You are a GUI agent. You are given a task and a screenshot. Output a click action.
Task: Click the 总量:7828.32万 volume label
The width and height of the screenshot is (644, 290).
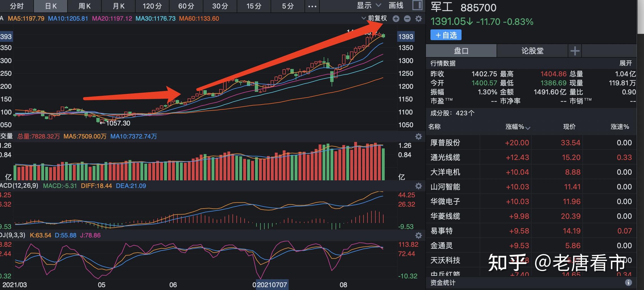coord(39,137)
